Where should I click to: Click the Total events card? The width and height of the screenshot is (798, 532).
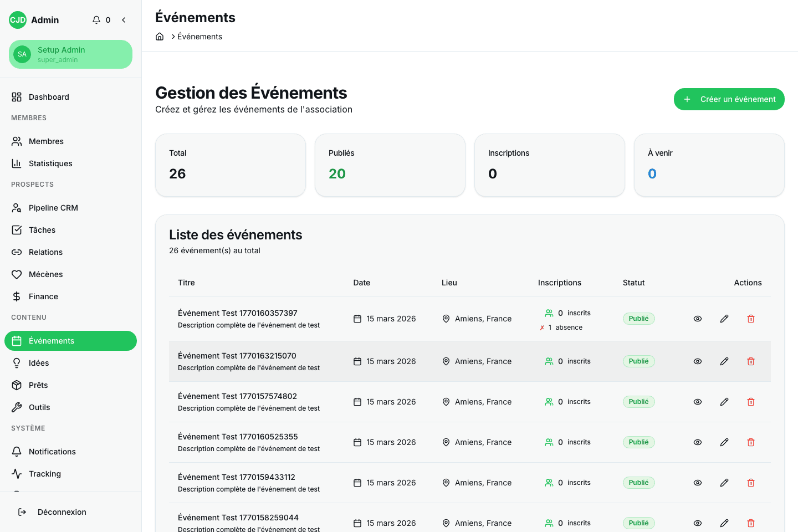pos(231,165)
